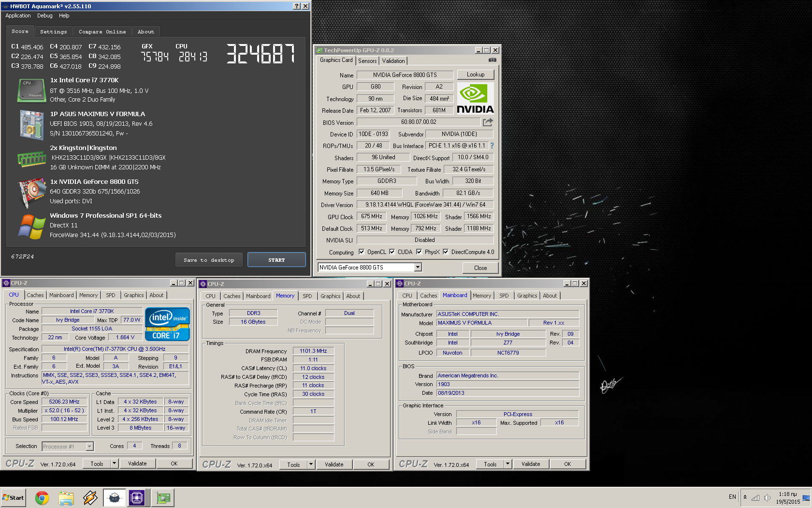Open Caches tab in left CPU-Z window
The image size is (812, 508).
coord(35,295)
